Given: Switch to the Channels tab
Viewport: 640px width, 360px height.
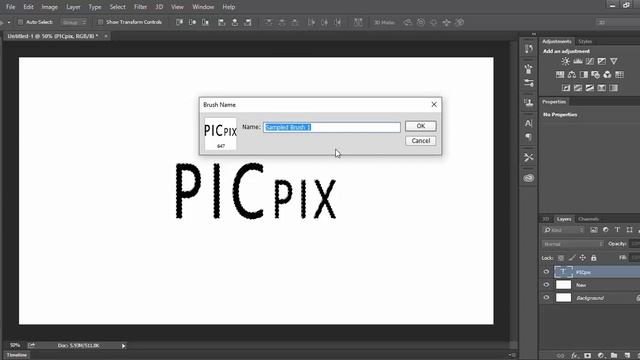Looking at the screenshot, I should tap(588, 219).
